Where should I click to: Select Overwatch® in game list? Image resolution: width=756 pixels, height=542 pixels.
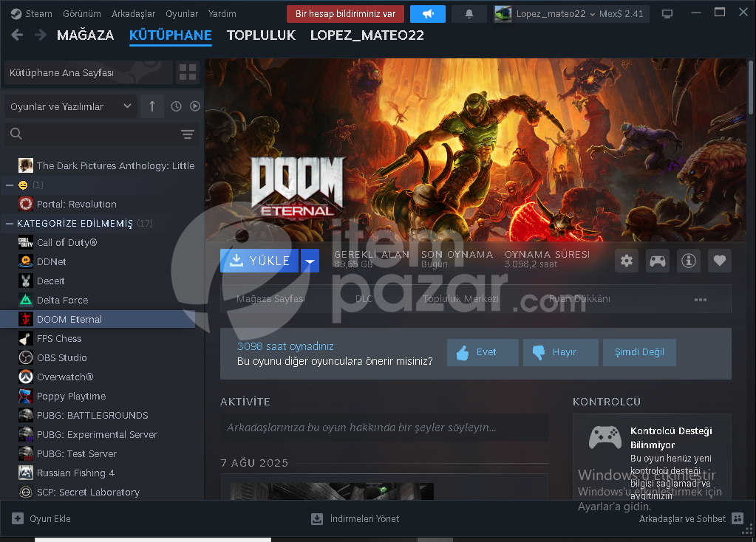[x=98, y=377]
